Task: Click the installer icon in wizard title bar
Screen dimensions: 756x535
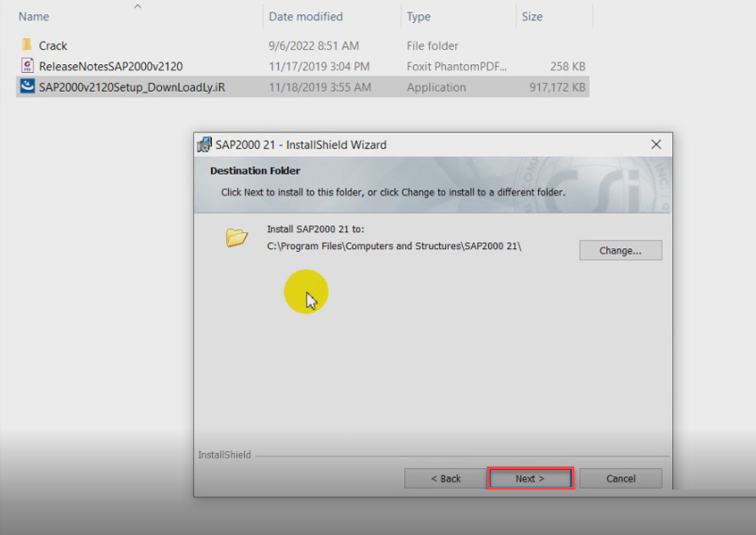Action: click(x=205, y=144)
